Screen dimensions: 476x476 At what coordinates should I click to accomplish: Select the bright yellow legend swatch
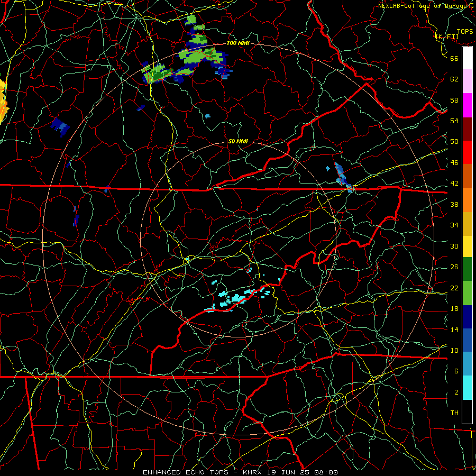click(467, 246)
